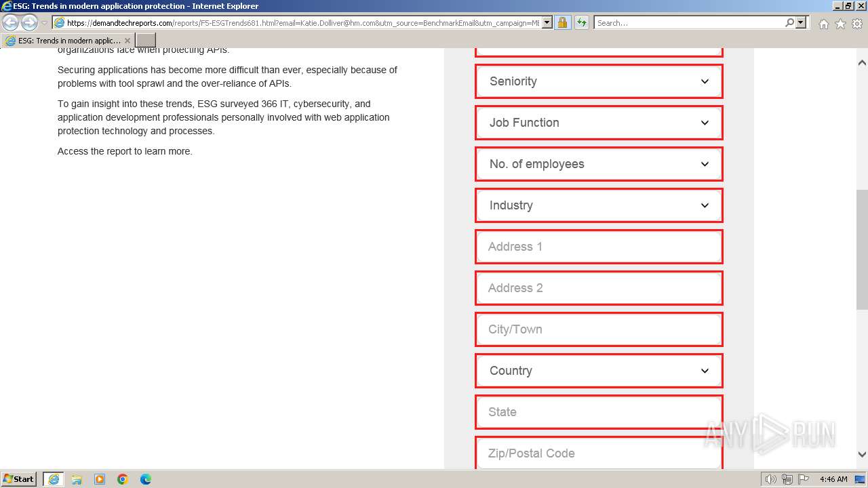Click text "Access the report to learn more."
This screenshot has height=488, width=868.
(125, 151)
